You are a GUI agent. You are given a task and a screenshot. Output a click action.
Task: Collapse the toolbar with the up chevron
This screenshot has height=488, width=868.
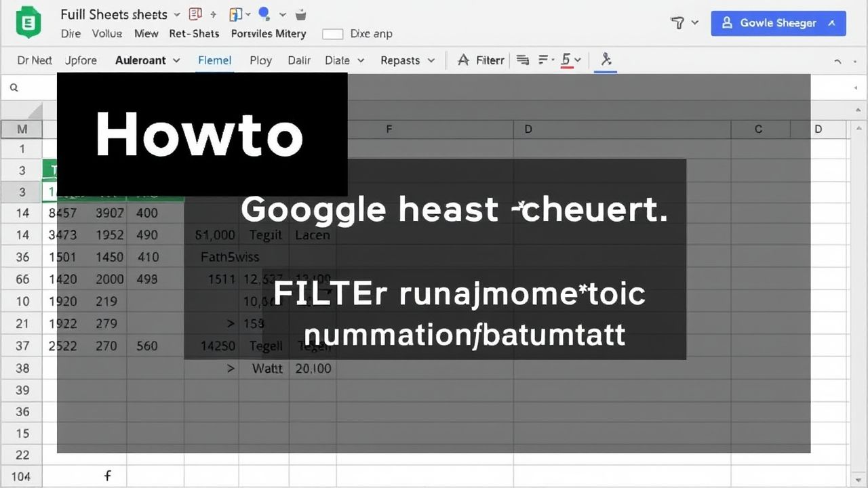coord(838,61)
